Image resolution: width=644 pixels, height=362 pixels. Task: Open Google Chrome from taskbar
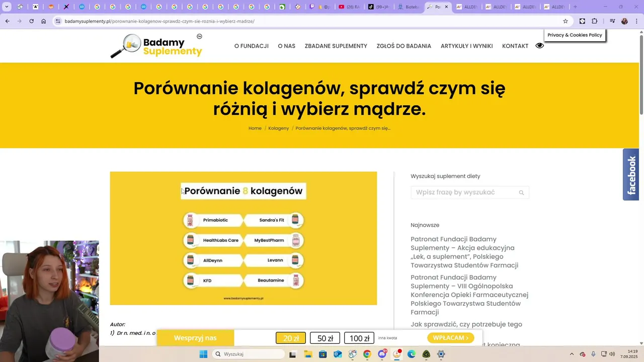pyautogui.click(x=367, y=354)
